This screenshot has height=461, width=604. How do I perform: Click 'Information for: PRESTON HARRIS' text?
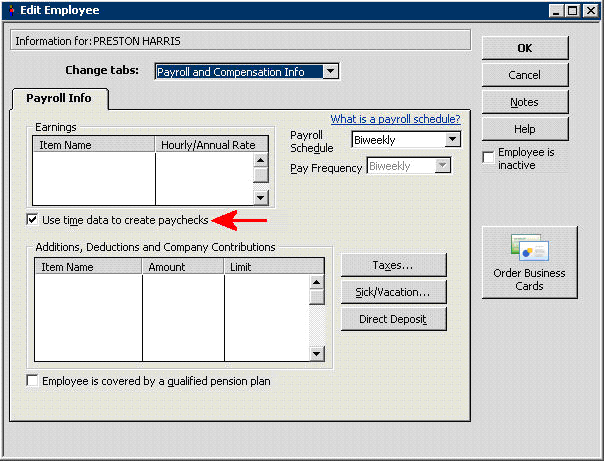tap(98, 41)
